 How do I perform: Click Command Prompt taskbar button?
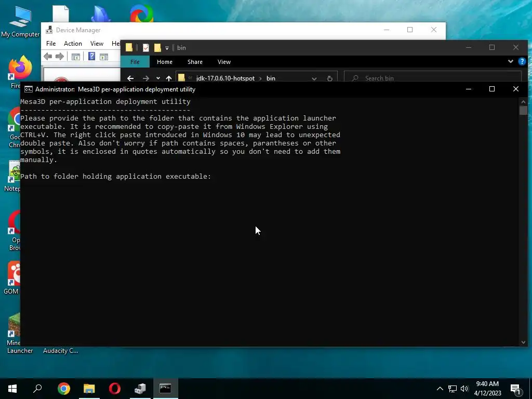(166, 389)
